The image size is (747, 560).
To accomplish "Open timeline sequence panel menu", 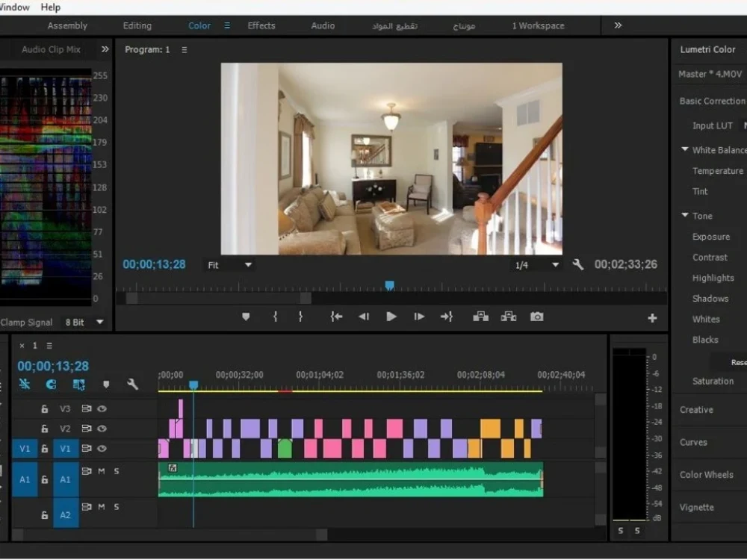I will [49, 346].
